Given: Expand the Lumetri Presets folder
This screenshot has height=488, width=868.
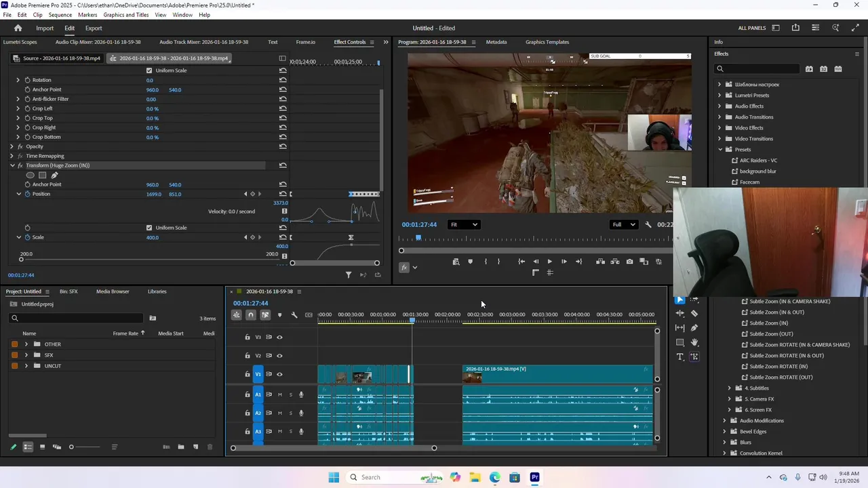Looking at the screenshot, I should pos(719,96).
